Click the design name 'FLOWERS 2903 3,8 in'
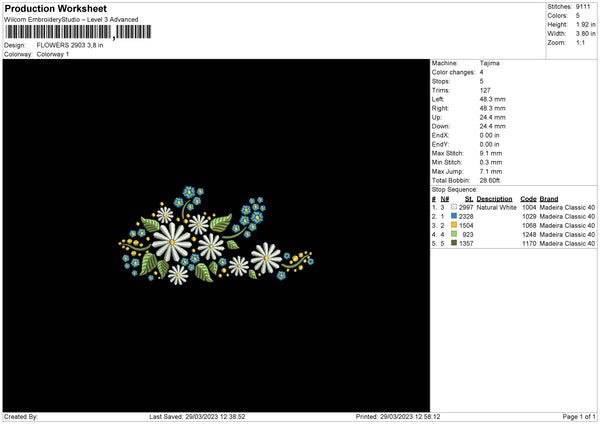Viewport: 600px width, 424px height. tap(70, 45)
